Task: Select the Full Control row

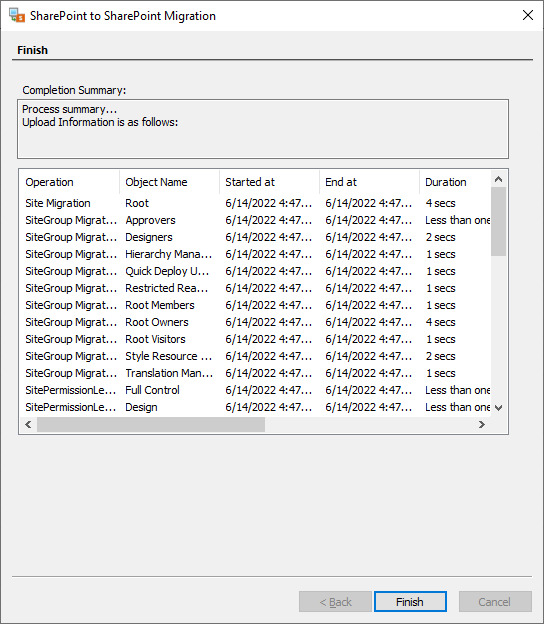Action: 255,390
